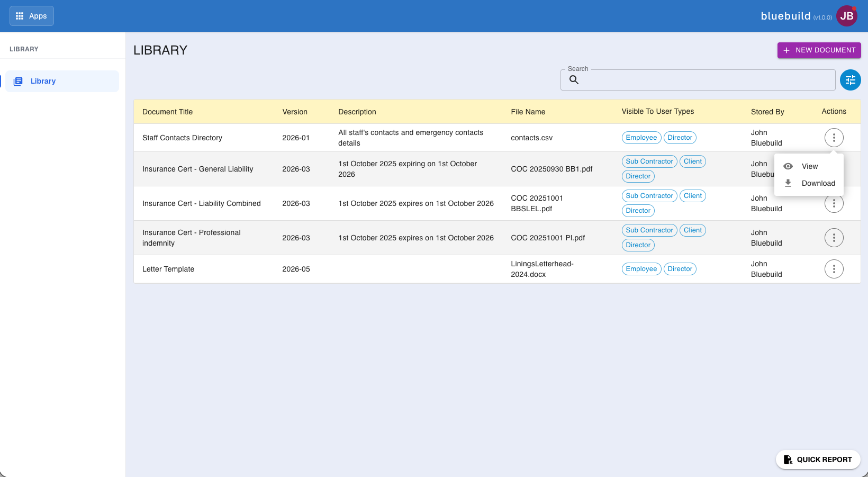This screenshot has width=868, height=477.
Task: Click Sub Contractor chip in General Liability row
Action: (x=649, y=161)
